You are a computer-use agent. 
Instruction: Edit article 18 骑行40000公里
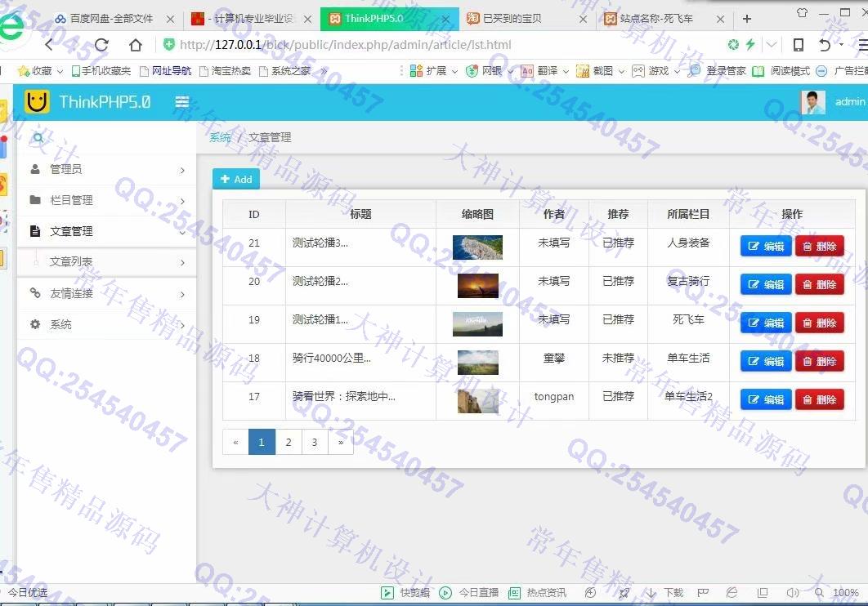tap(766, 361)
